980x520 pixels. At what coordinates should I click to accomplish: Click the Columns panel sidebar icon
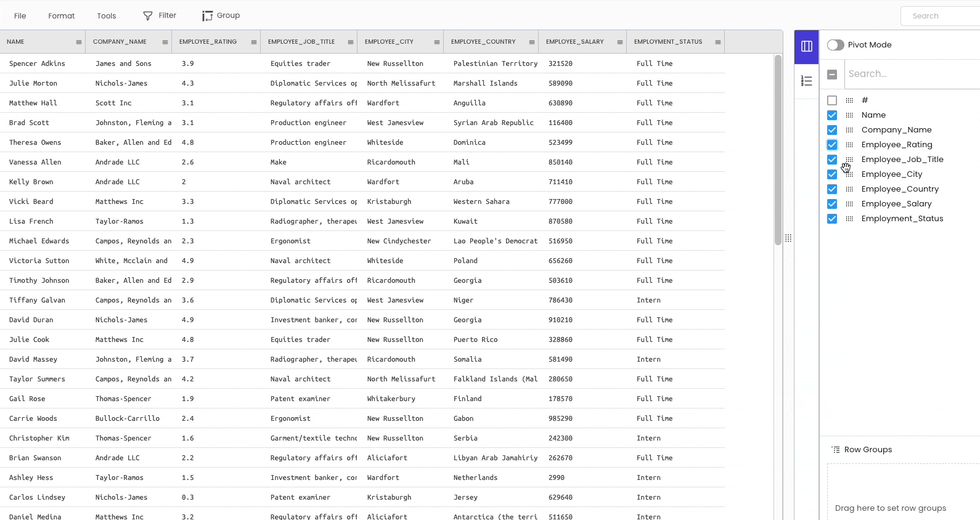806,46
